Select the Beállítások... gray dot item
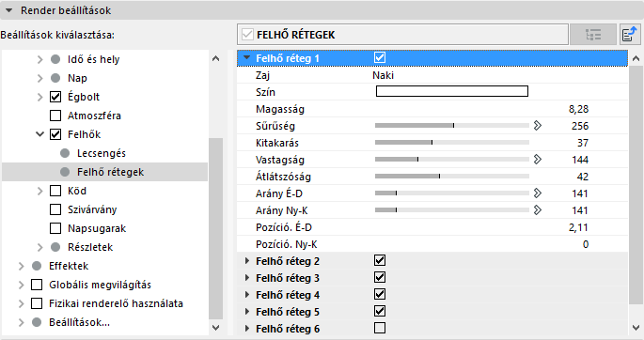Screen dimensions: 644x340 37,322
